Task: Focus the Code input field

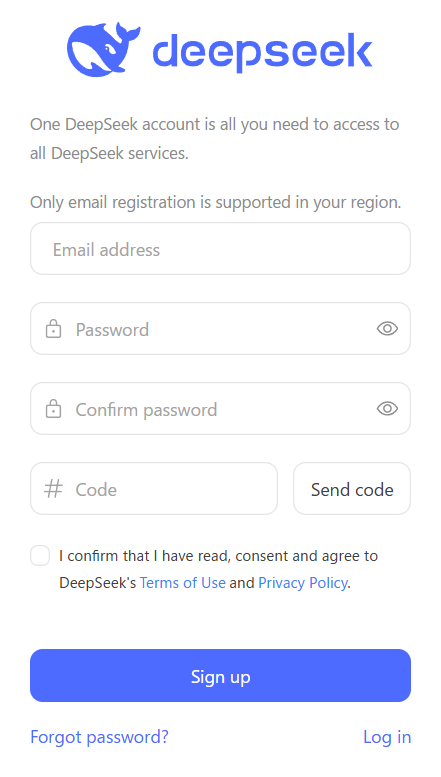Action: tap(154, 489)
